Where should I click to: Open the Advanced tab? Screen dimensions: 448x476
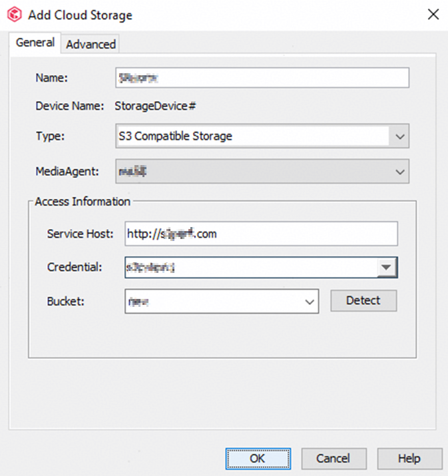pyautogui.click(x=91, y=44)
